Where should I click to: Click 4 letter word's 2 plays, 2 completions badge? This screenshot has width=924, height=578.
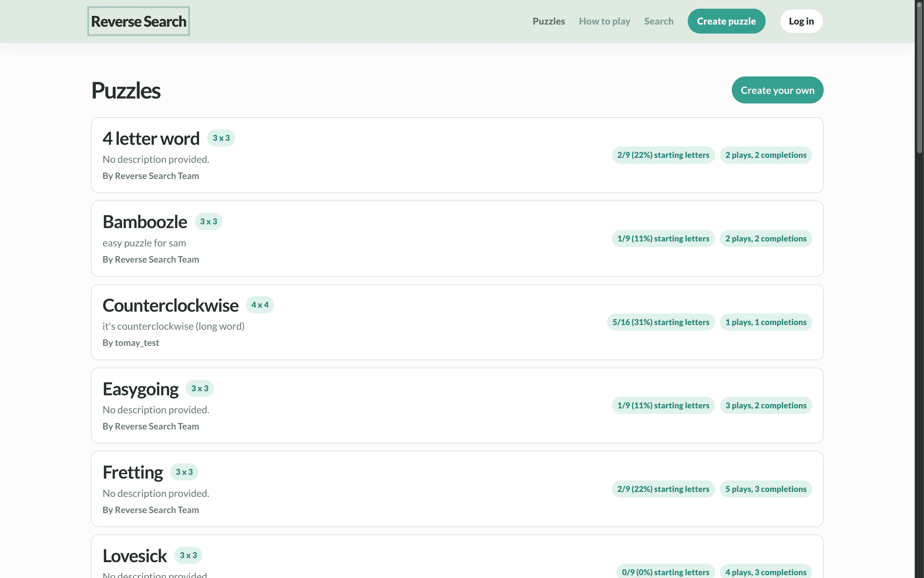(766, 155)
